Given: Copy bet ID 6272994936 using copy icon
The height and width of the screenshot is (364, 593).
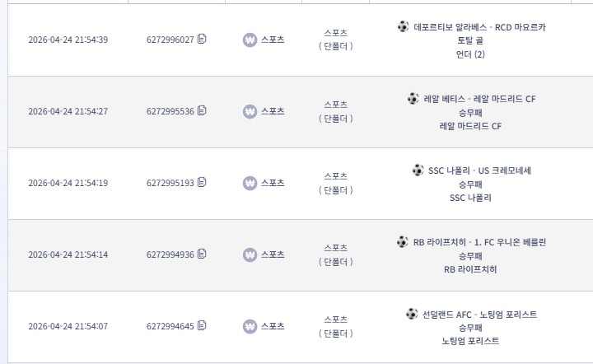Looking at the screenshot, I should (202, 254).
